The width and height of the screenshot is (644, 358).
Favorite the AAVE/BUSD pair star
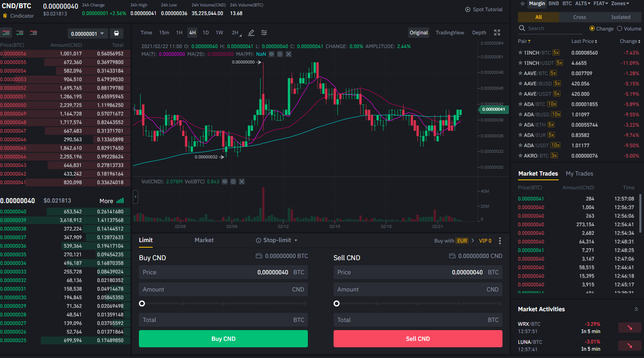click(521, 84)
